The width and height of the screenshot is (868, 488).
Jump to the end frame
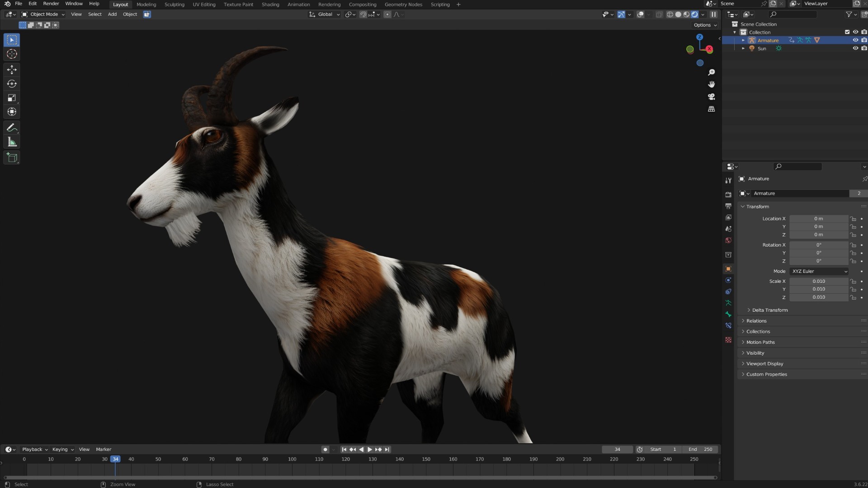pos(387,450)
